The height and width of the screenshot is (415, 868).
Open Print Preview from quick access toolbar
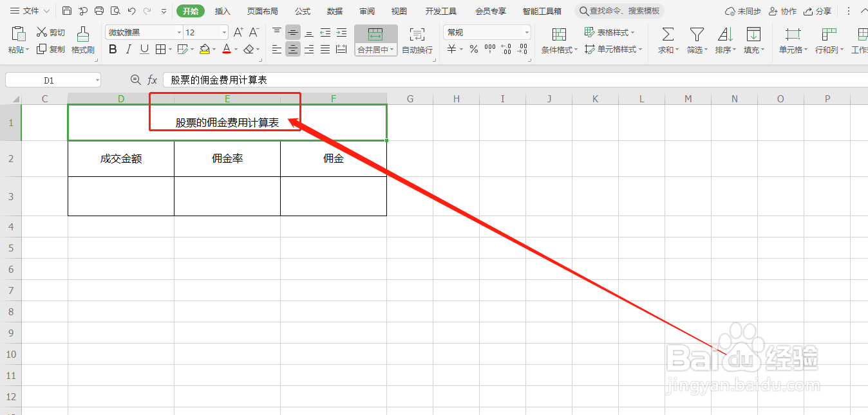(x=115, y=11)
